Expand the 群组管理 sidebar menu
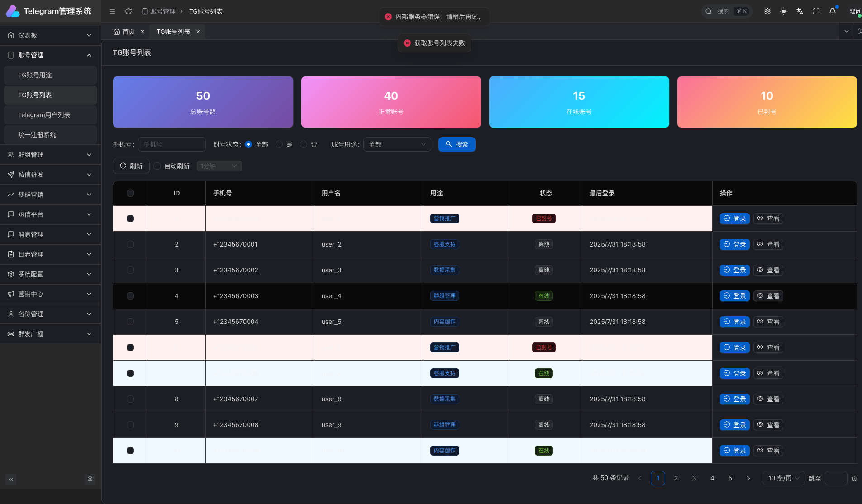The width and height of the screenshot is (862, 504). point(50,155)
